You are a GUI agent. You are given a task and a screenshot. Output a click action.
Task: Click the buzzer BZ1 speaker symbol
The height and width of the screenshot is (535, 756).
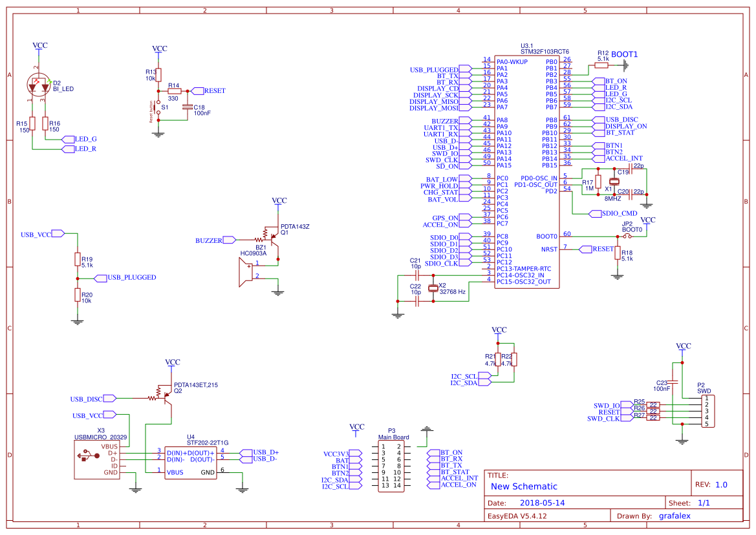(246, 271)
